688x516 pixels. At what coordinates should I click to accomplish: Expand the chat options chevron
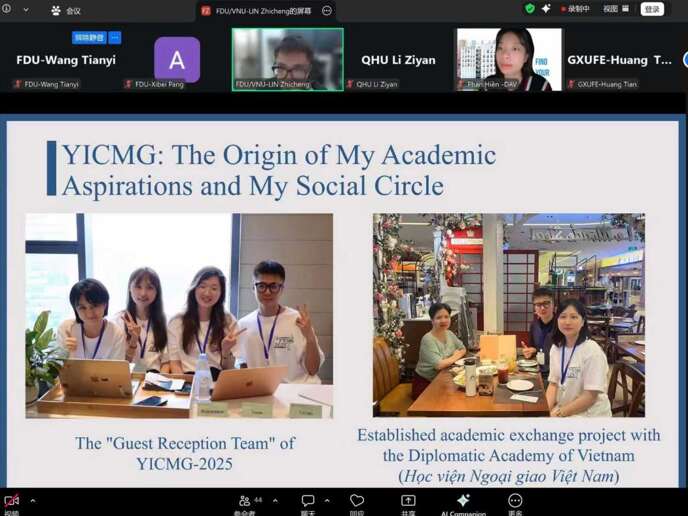point(327,500)
